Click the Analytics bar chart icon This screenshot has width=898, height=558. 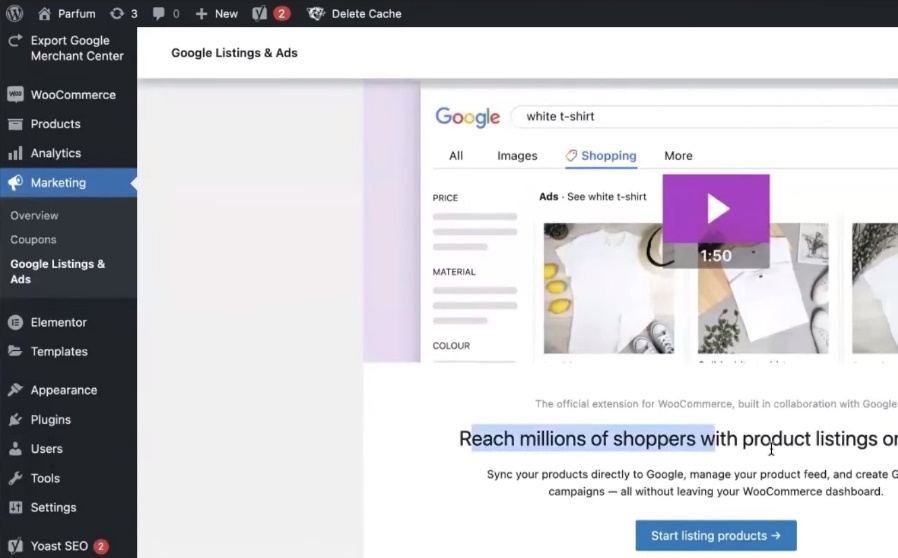(15, 153)
